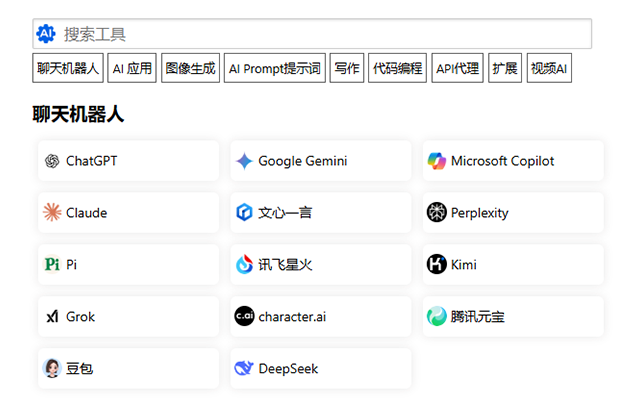
Task: Click the Microsoft Copilot colorful icon
Action: coord(437,161)
